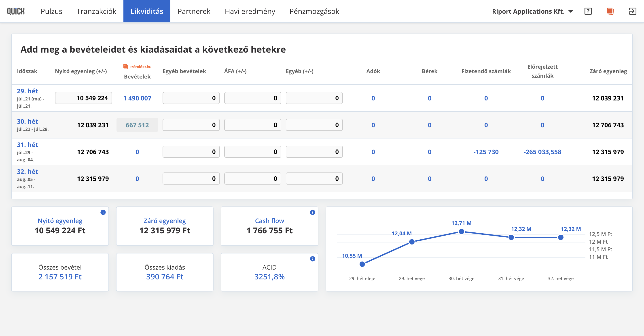644x336 pixels.
Task: Focus Egyéb (+/-) field in 30. hét row
Action: pos(314,125)
